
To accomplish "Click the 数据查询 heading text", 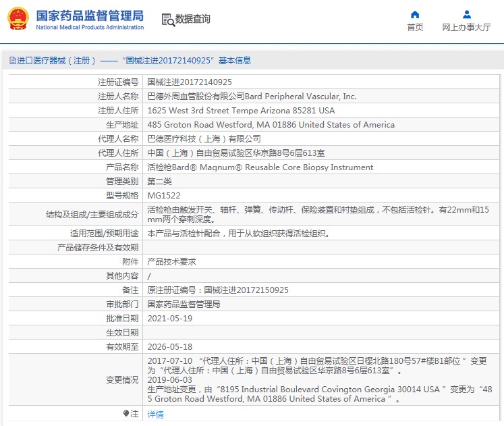I will coord(192,19).
